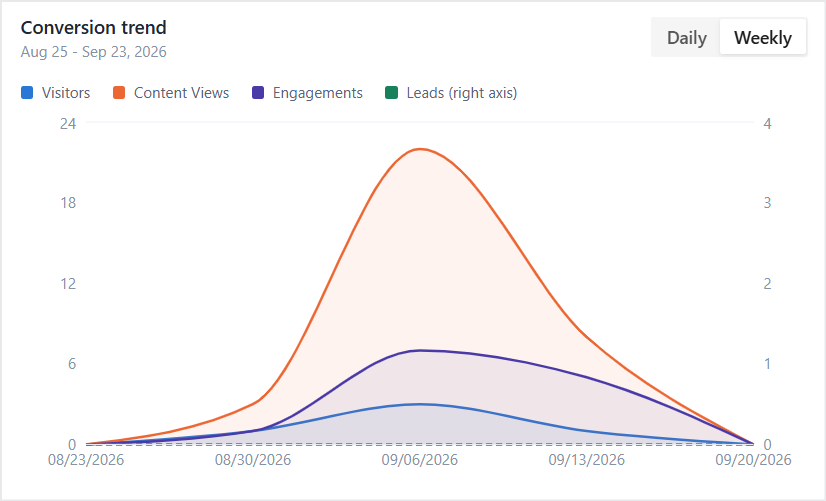Click the 09/06/2026 axis date label
This screenshot has height=501, width=826.
coord(420,460)
